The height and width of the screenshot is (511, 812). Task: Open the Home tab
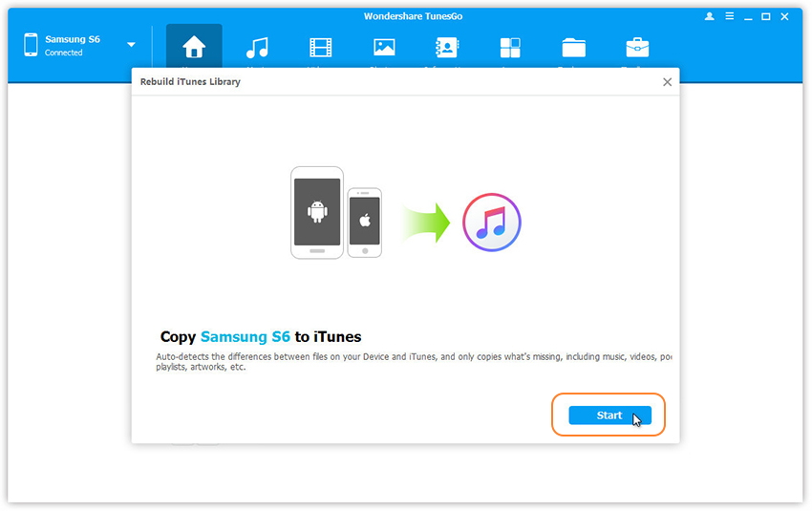[194, 48]
